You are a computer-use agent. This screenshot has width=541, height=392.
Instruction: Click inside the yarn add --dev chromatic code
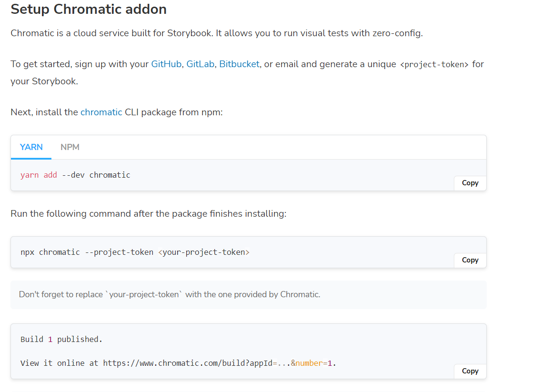point(75,175)
